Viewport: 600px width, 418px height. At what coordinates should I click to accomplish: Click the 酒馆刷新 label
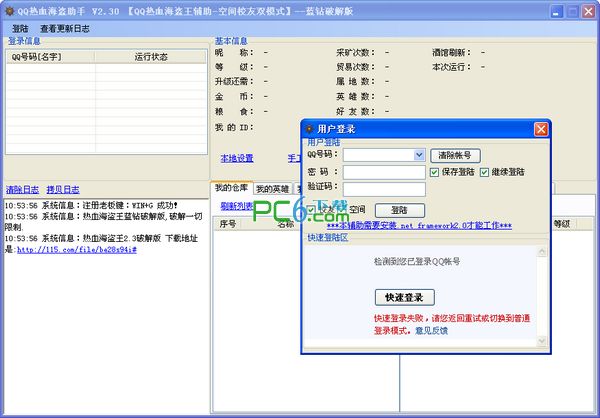pos(452,52)
